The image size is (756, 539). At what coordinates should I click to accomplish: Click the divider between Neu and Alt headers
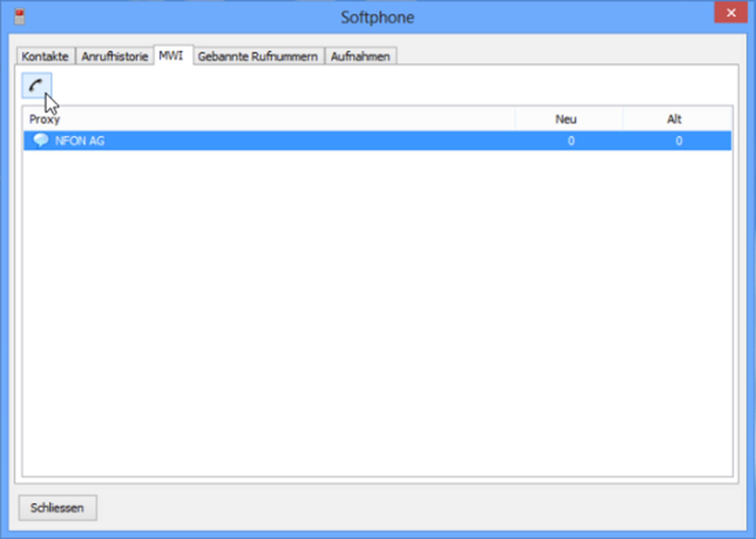click(x=623, y=119)
